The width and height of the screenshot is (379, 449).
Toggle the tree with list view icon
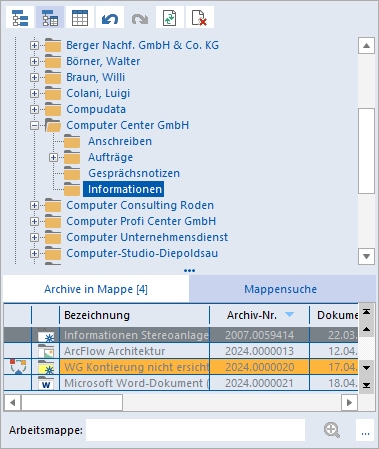pyautogui.click(x=50, y=18)
